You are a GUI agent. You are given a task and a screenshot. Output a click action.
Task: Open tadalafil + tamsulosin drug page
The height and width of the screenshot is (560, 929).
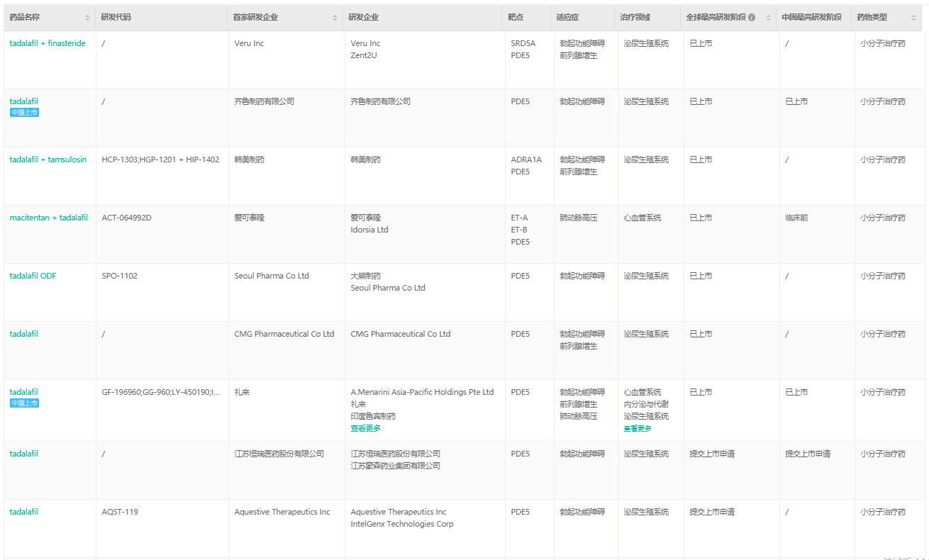[x=48, y=159]
